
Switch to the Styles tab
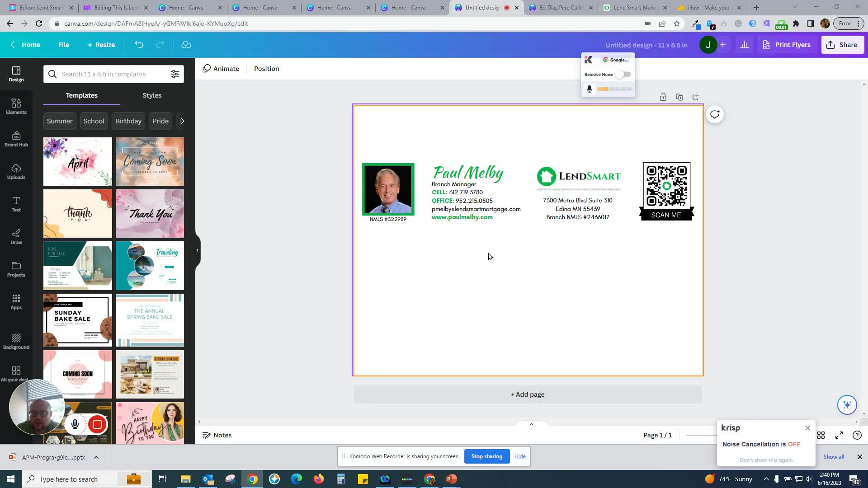tap(152, 95)
